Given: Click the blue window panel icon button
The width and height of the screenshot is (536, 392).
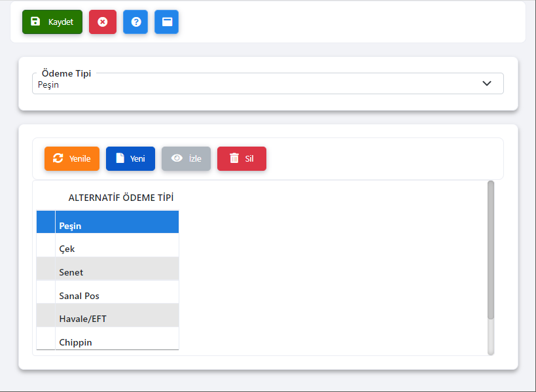Looking at the screenshot, I should coord(167,22).
